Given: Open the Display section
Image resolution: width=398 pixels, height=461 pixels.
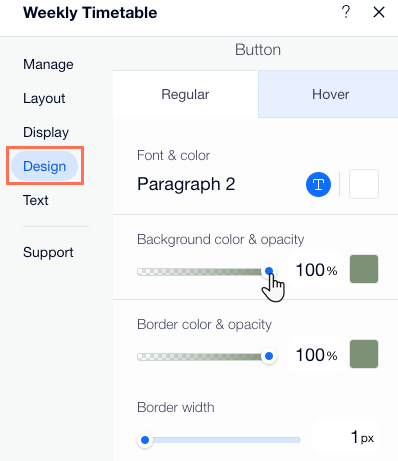Looking at the screenshot, I should click(x=46, y=132).
